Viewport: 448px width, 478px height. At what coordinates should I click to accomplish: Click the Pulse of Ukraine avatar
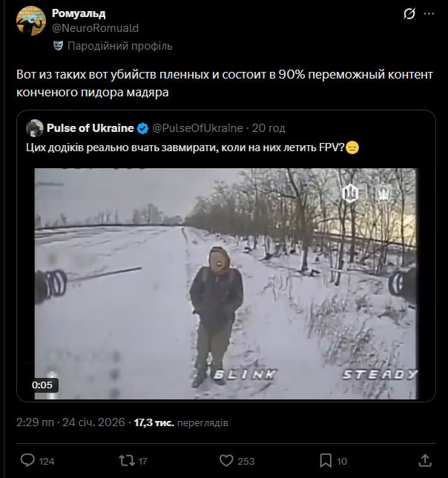click(x=35, y=128)
